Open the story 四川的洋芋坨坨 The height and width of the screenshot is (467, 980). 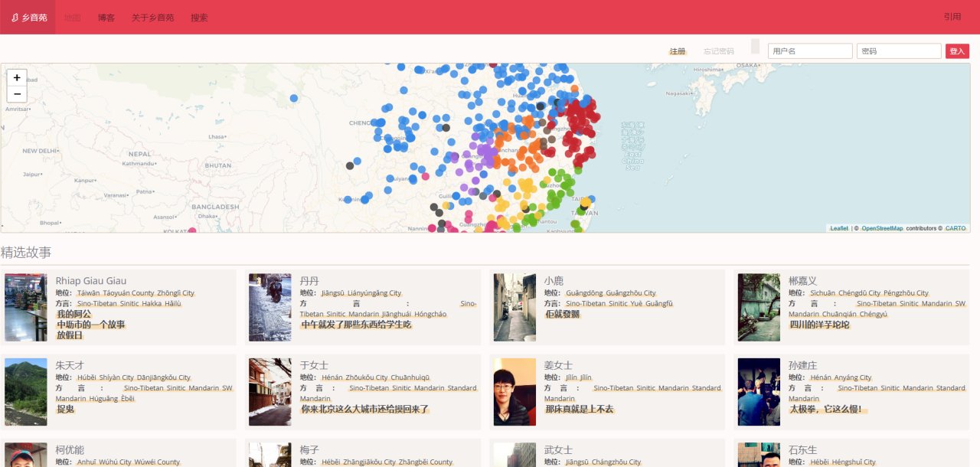[x=819, y=325]
